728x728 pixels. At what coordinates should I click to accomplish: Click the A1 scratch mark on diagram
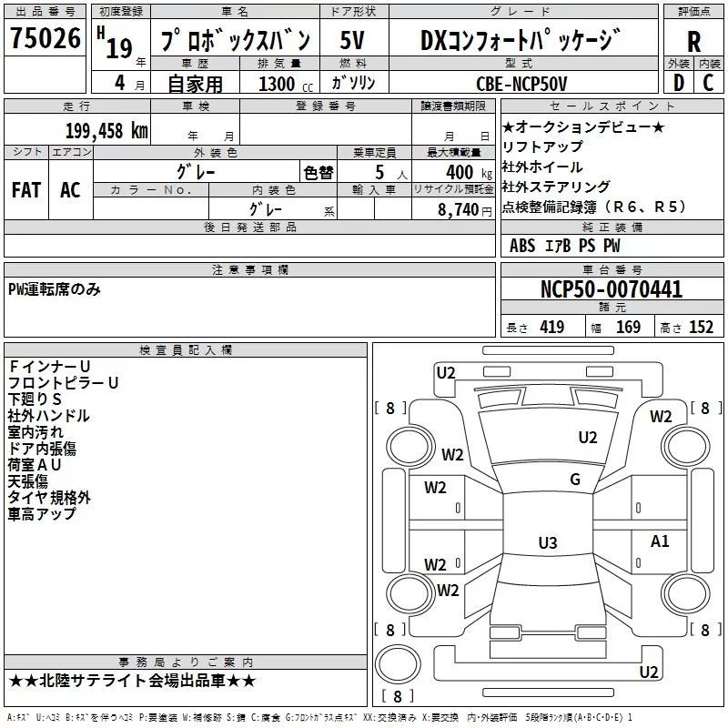coord(660,541)
